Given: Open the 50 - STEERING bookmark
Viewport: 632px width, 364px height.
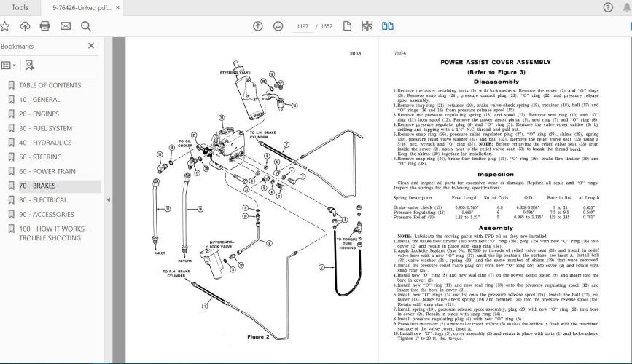Looking at the screenshot, I should pyautogui.click(x=40, y=157).
